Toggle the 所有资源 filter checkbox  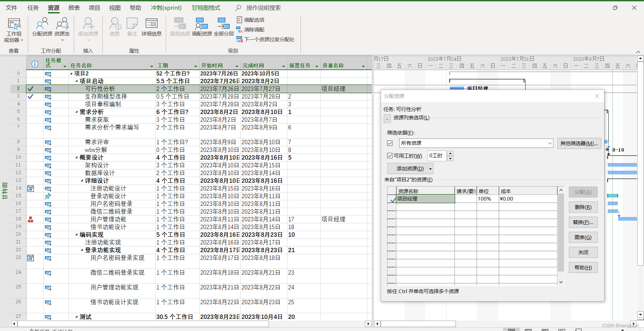tap(390, 143)
